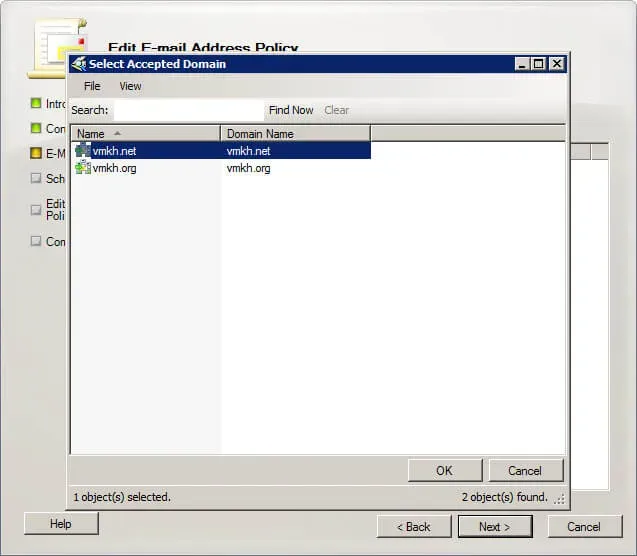Maximize the Select Accepted Domain dialog

pyautogui.click(x=539, y=64)
